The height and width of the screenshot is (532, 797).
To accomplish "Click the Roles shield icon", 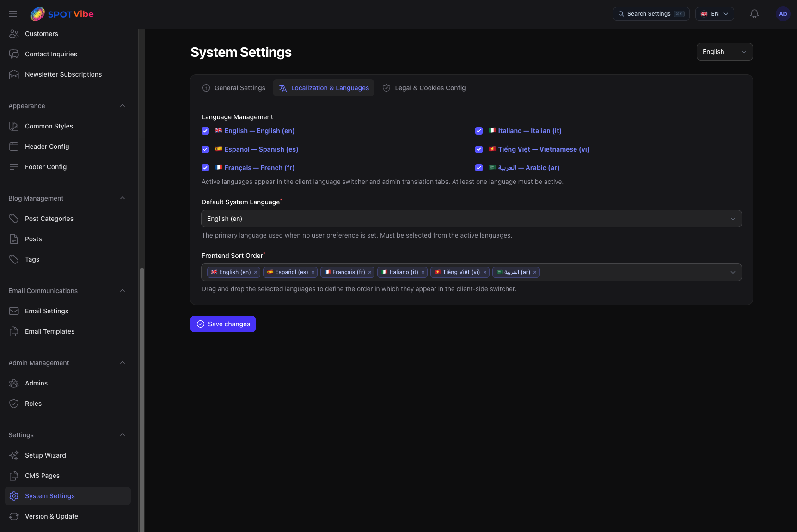I will point(14,404).
